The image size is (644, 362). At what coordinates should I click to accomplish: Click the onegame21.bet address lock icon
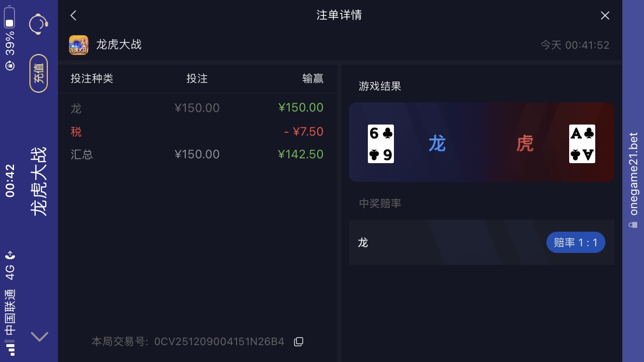633,224
